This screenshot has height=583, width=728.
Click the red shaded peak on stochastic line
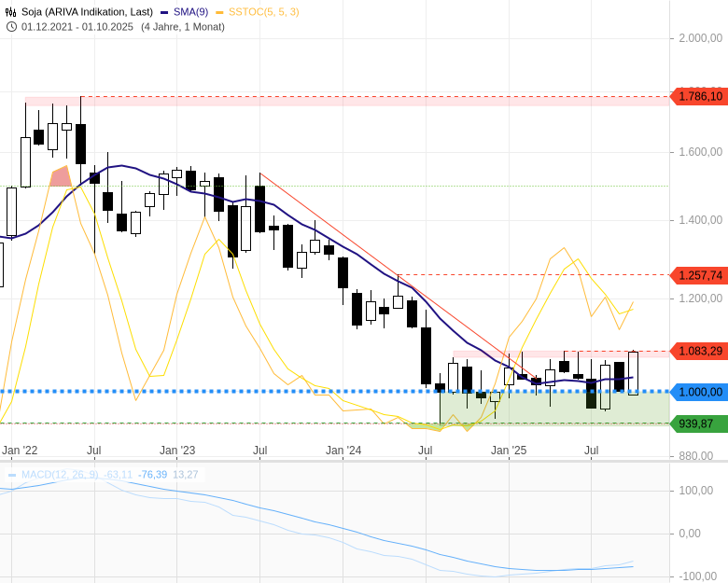[61, 177]
